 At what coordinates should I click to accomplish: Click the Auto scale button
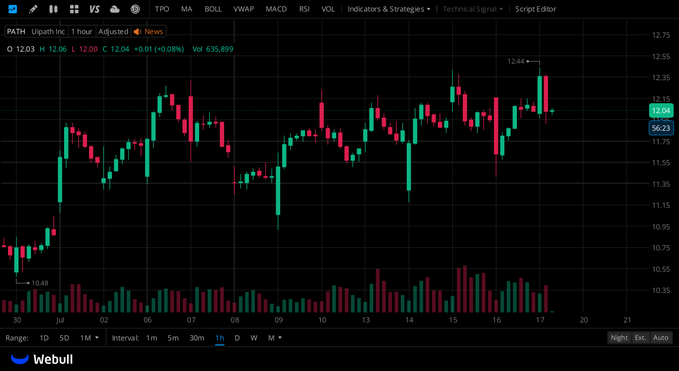660,338
